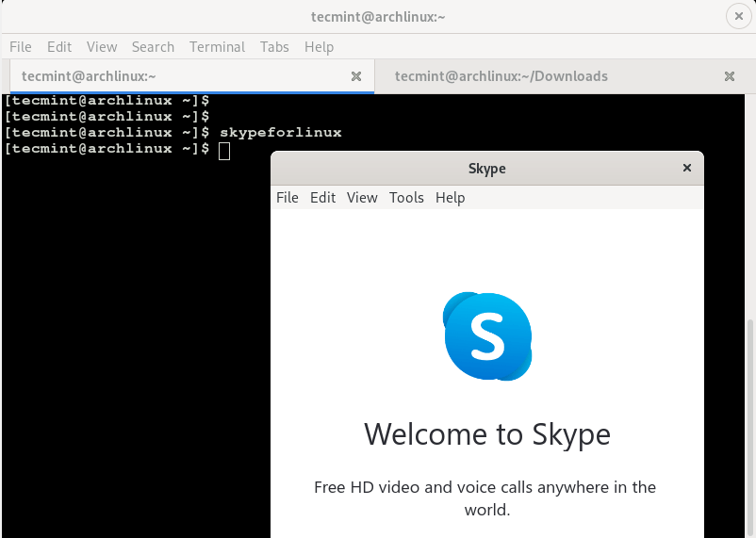Close the terminal window
The height and width of the screenshot is (538, 756).
(737, 16)
